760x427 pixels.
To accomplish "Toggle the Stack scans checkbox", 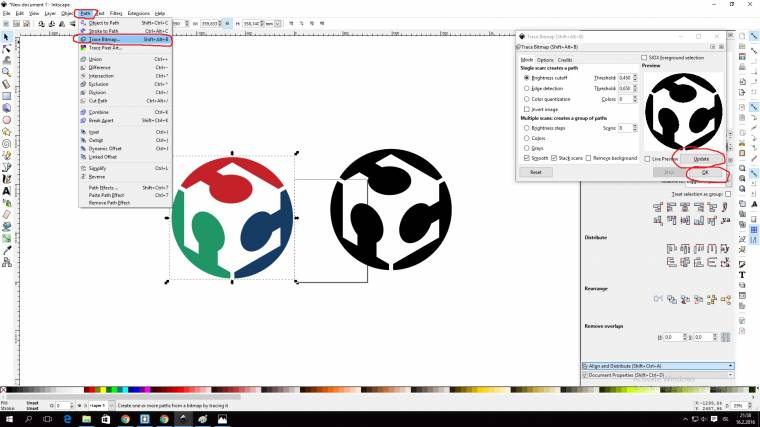I will click(554, 158).
